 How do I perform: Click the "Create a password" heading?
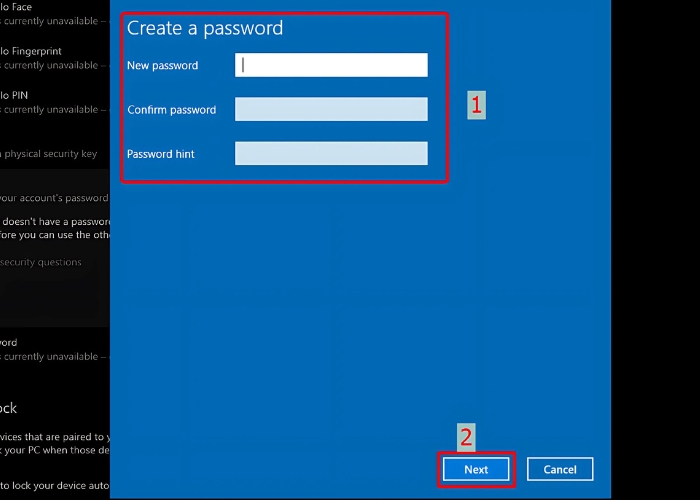point(205,28)
